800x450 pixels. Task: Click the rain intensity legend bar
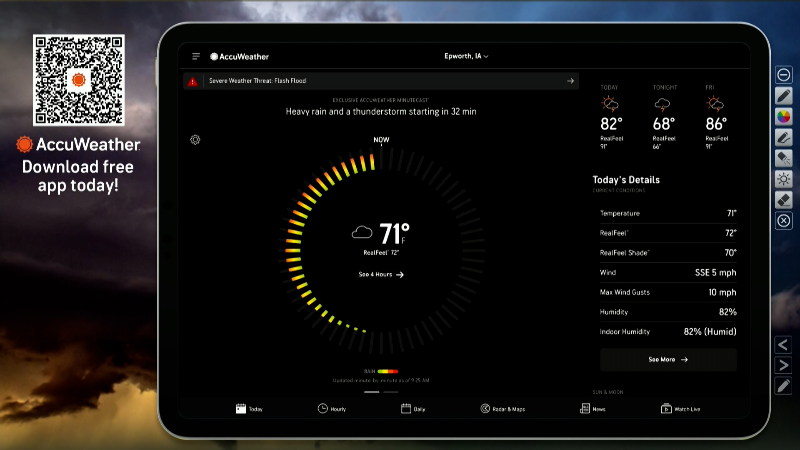point(387,371)
